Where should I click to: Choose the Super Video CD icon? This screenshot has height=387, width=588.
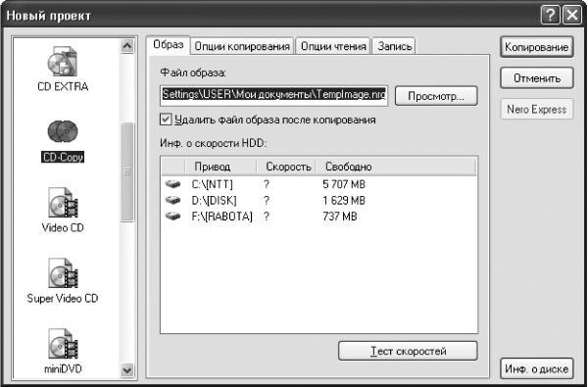click(x=63, y=273)
